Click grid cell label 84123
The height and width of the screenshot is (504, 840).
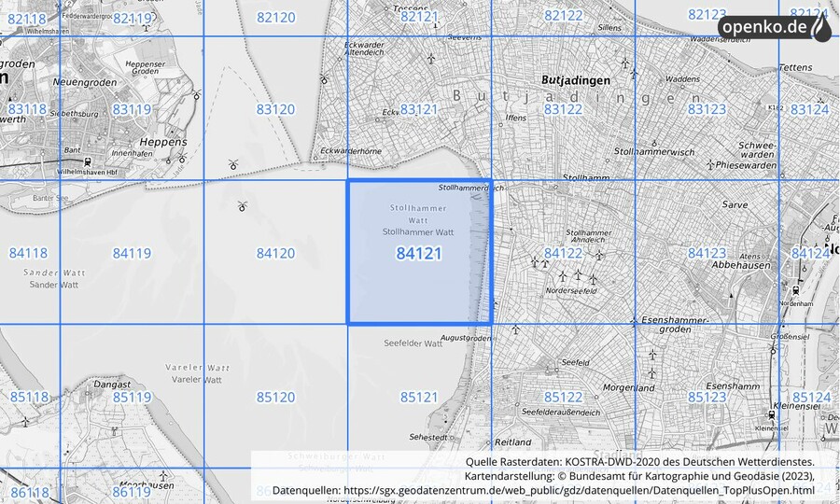(707, 253)
